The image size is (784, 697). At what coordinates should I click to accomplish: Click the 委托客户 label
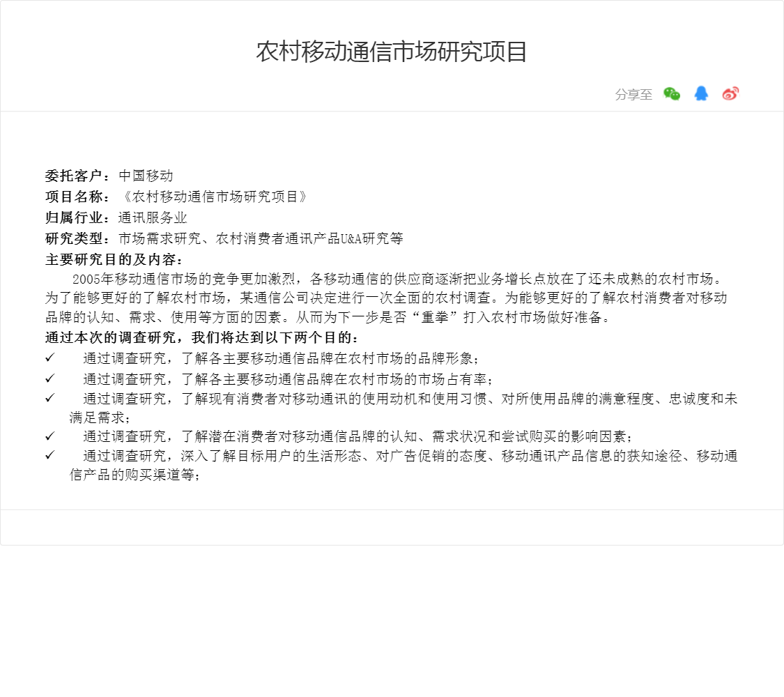point(73,176)
